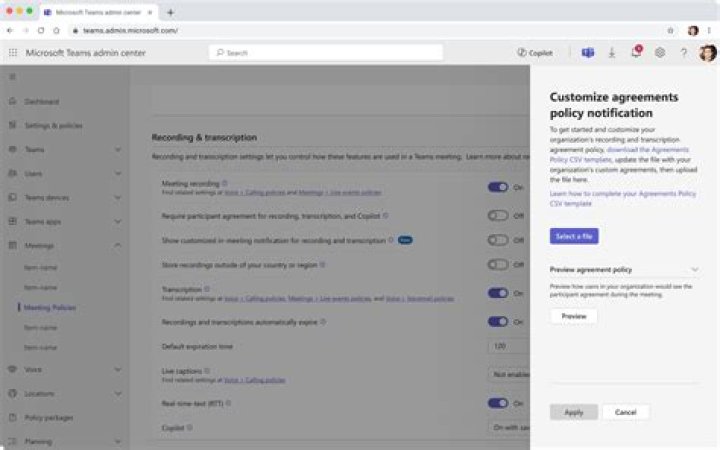Open the Teams app icon in header

point(588,53)
